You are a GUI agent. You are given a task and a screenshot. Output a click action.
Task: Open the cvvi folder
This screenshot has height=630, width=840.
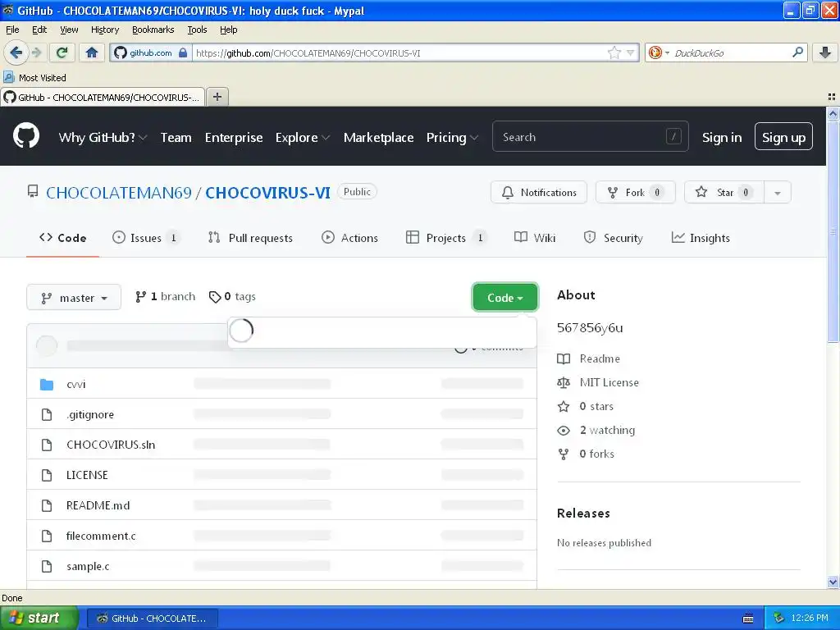point(75,384)
